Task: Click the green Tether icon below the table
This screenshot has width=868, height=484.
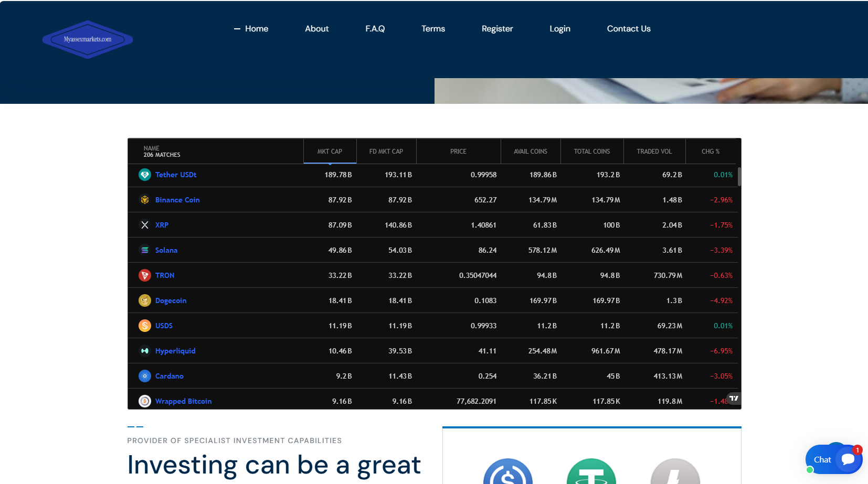Action: point(591,471)
